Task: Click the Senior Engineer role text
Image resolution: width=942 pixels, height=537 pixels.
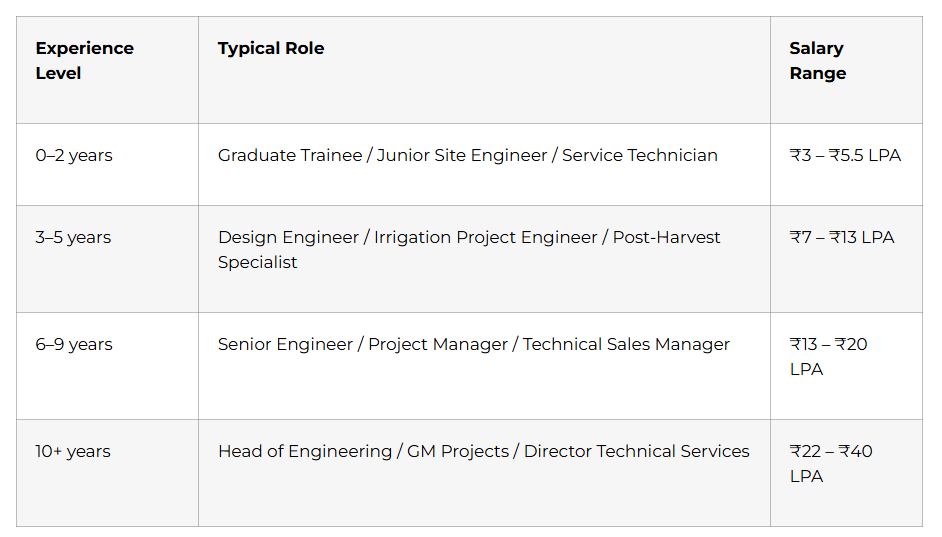Action: [x=285, y=344]
